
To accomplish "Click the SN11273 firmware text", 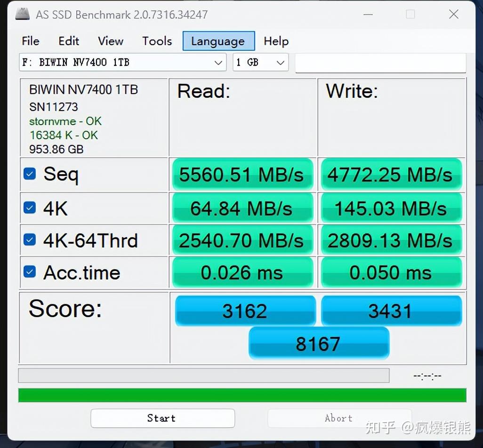I will pos(54,107).
